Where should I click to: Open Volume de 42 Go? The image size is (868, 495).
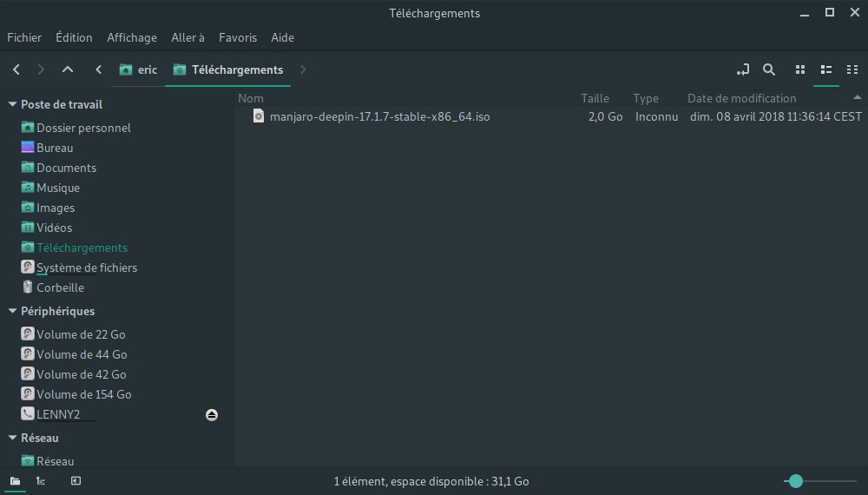point(82,374)
